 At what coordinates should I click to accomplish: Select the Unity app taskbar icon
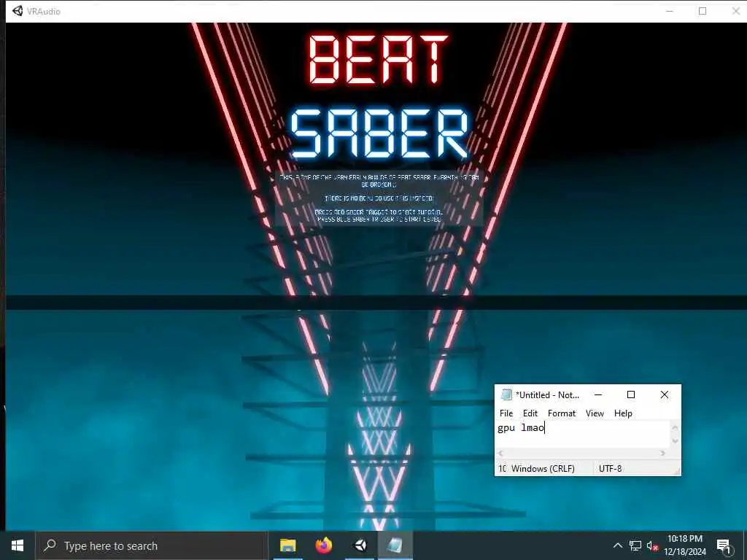[360, 545]
